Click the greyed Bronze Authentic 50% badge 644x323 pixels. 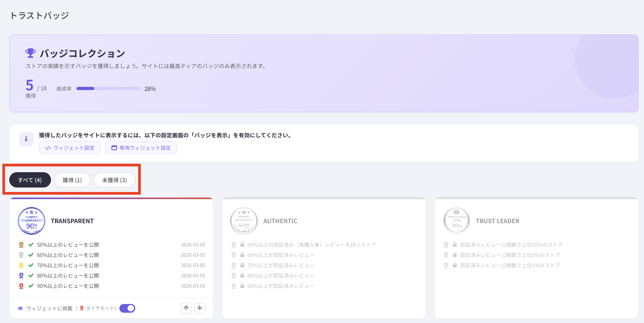(x=244, y=221)
